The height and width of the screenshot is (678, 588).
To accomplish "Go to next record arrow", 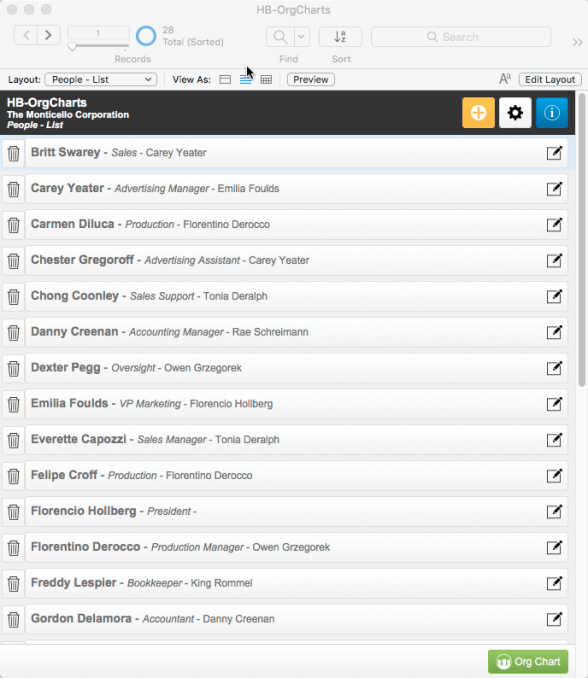I will [48, 35].
